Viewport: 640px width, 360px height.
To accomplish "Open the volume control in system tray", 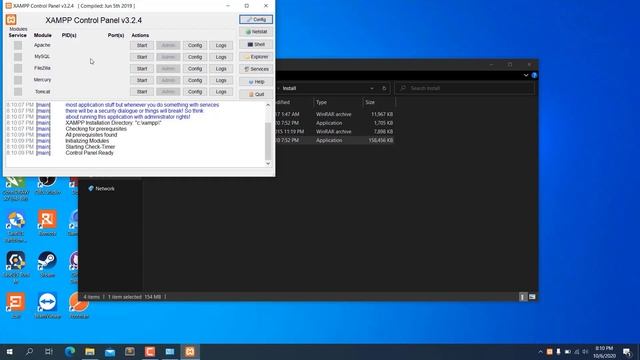I will pos(585,351).
